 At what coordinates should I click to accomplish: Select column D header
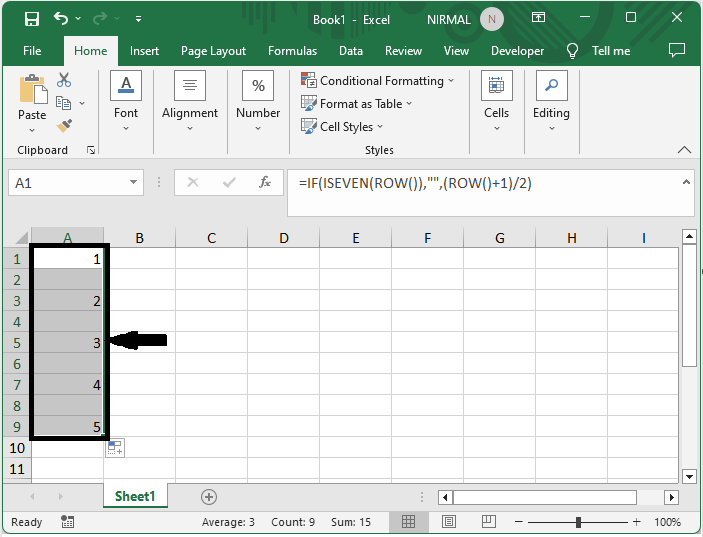coord(284,238)
